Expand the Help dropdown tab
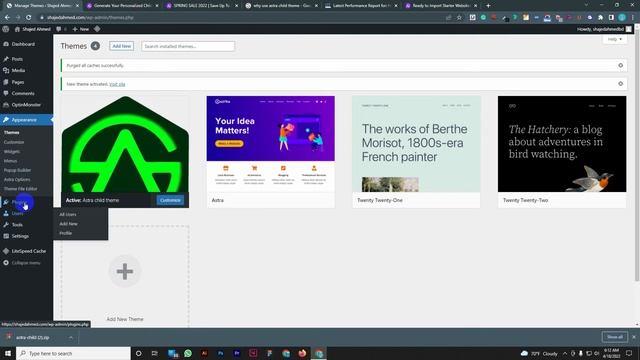640x360 pixels. 615,39
